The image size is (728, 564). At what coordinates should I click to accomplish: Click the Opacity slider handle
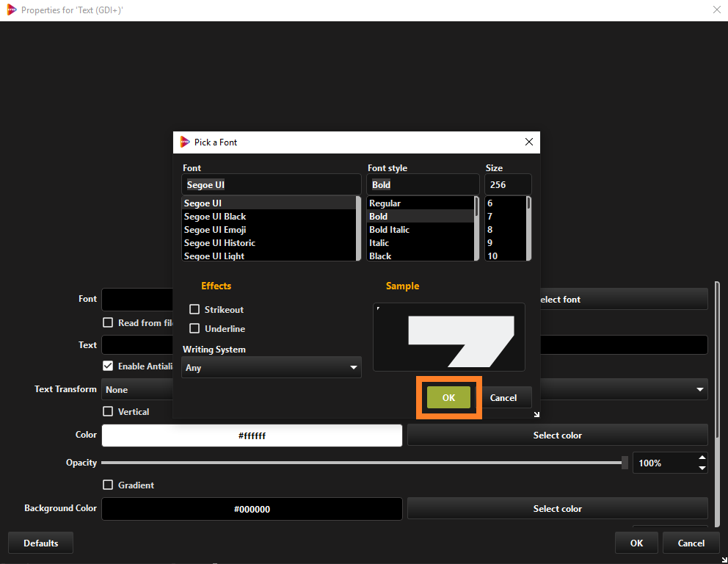pyautogui.click(x=625, y=463)
